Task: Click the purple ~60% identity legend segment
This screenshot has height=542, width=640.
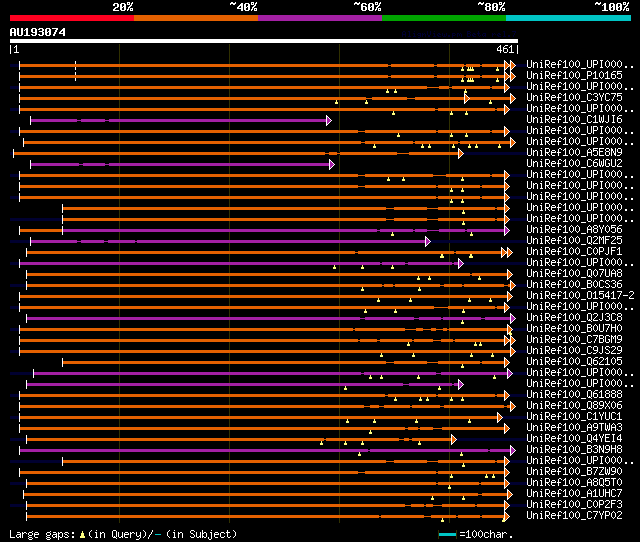Action: pyautogui.click(x=320, y=18)
